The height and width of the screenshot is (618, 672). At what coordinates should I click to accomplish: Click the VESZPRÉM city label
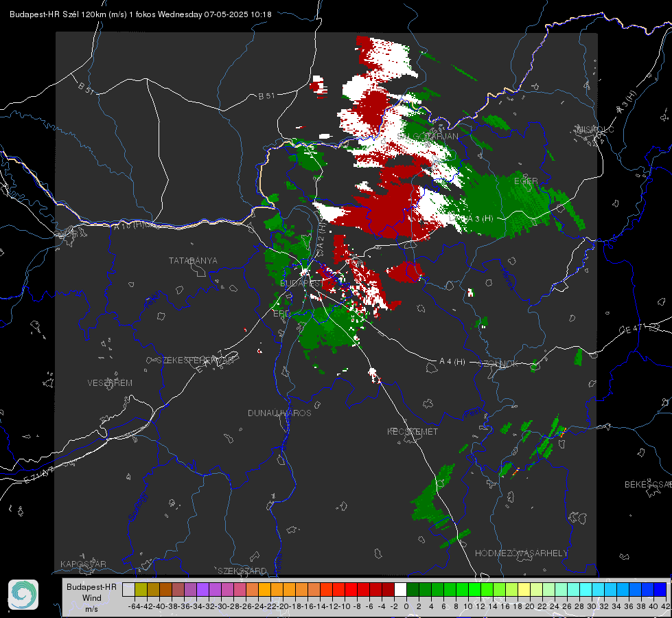coord(110,383)
